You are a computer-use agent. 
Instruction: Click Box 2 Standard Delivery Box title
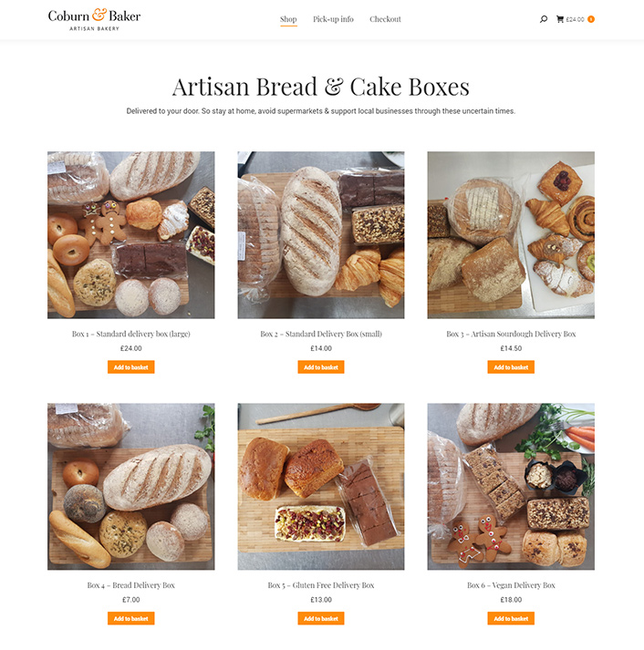321,335
